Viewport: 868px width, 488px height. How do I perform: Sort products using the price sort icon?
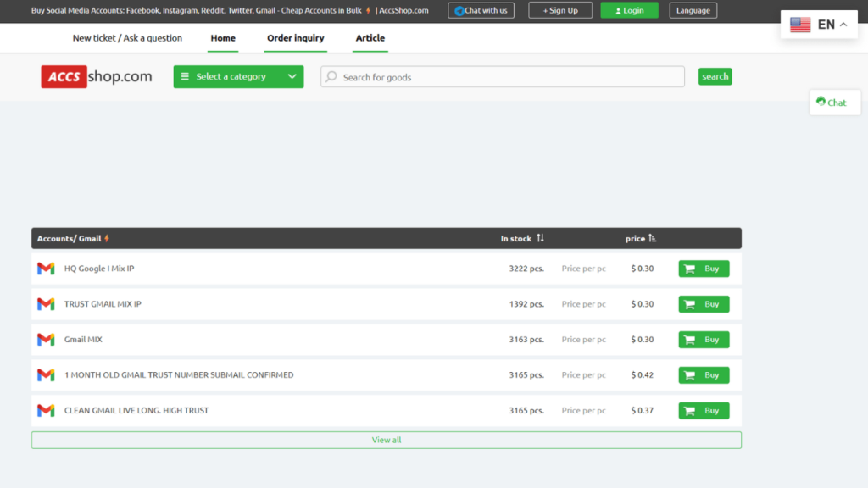coord(651,238)
